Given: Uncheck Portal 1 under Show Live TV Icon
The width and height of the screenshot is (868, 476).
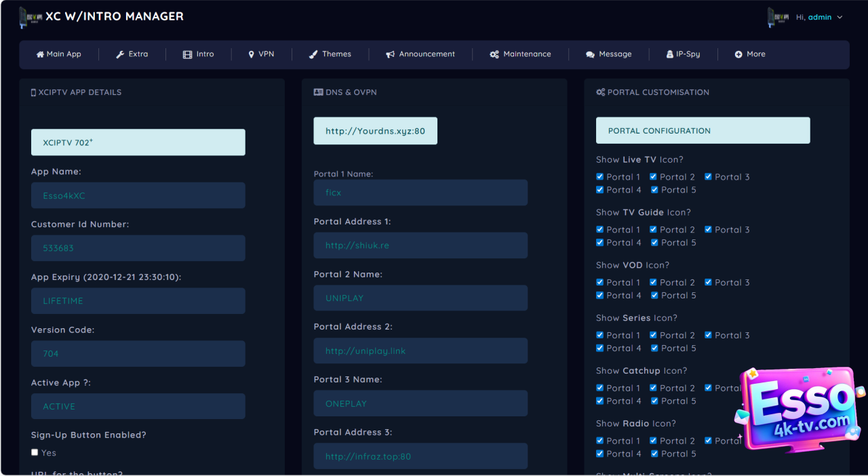Looking at the screenshot, I should (x=599, y=177).
